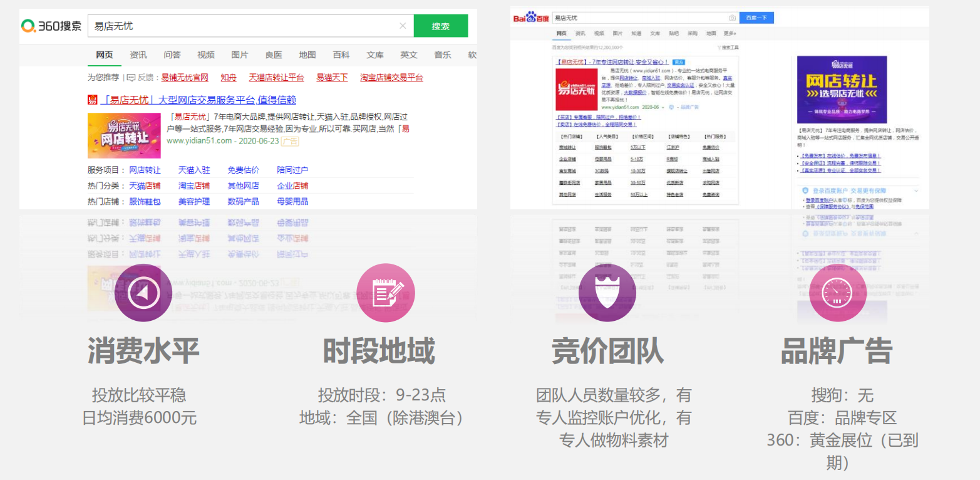
Task: Open the 360 音乐 tab
Action: coord(443,55)
